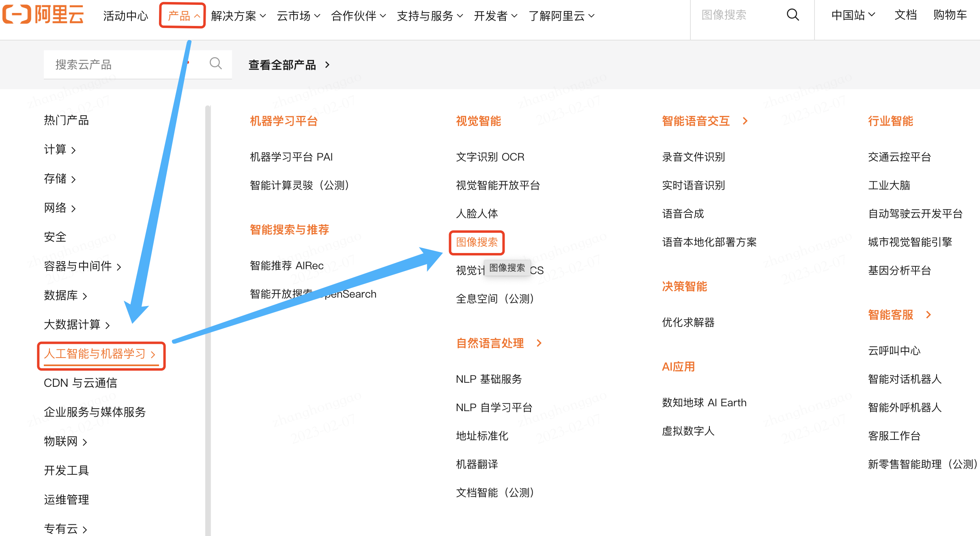This screenshot has width=980, height=536.
Task: Open 文字识别 OCR product
Action: 490,157
